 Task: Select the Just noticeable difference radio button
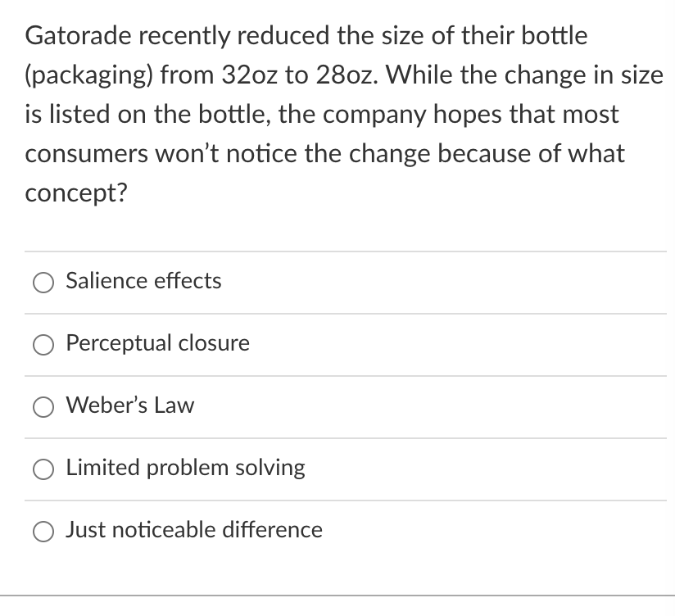(43, 531)
